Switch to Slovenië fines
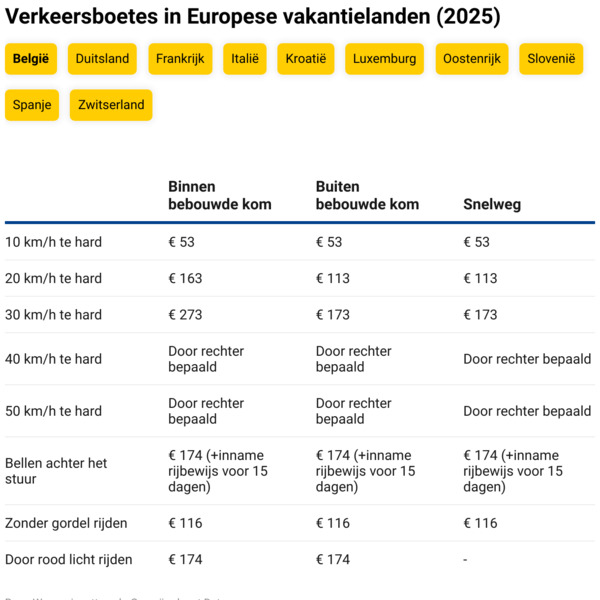The height and width of the screenshot is (600, 600). (551, 59)
